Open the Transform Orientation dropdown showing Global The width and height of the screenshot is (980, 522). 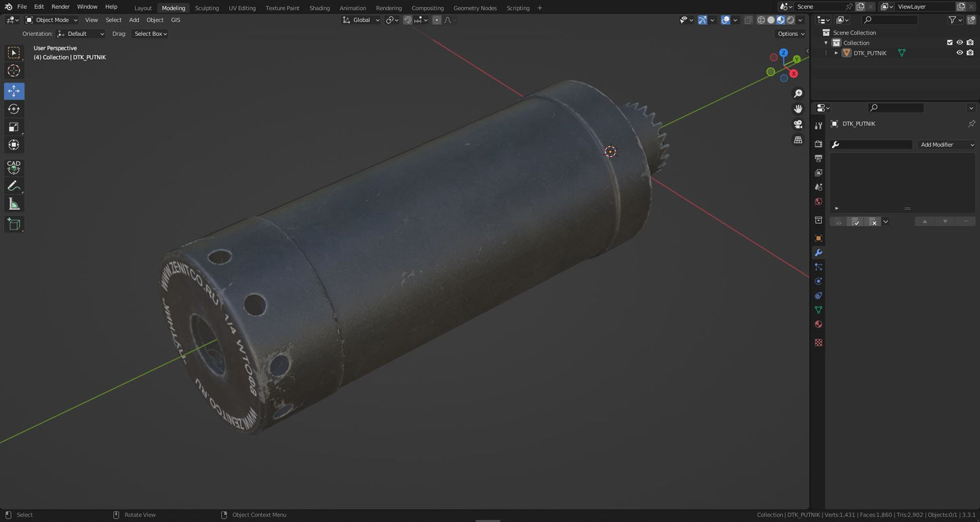[361, 20]
